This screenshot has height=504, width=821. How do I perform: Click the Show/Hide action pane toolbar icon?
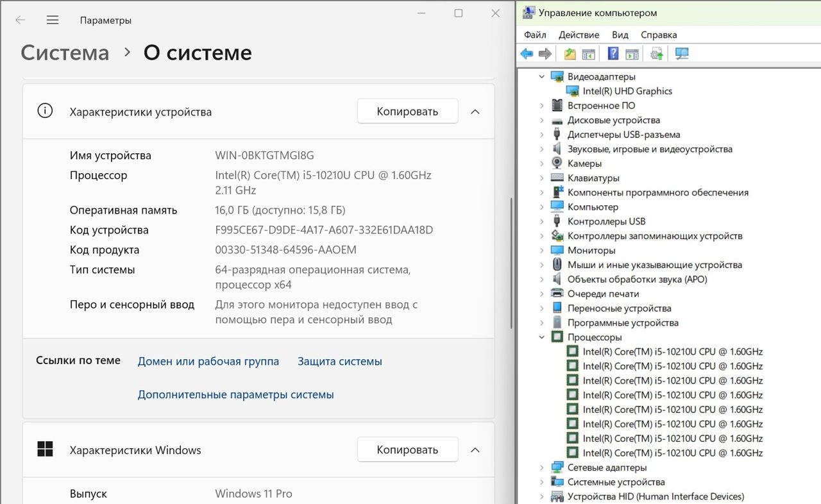tap(632, 54)
